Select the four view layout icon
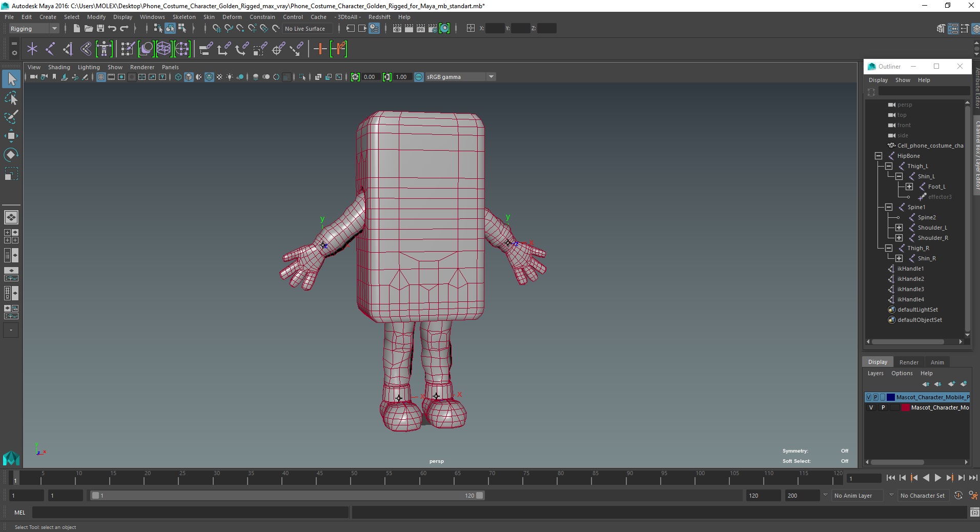The image size is (980, 532). click(x=11, y=236)
